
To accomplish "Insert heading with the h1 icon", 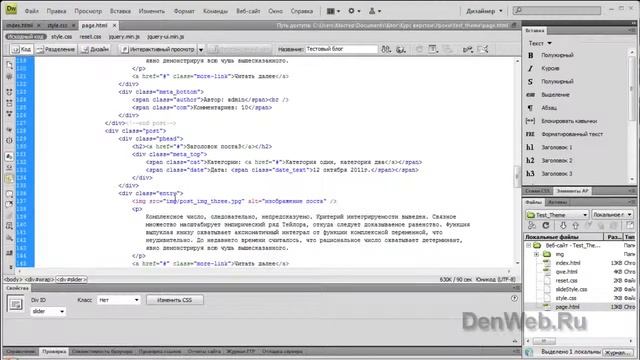I will click(x=530, y=147).
